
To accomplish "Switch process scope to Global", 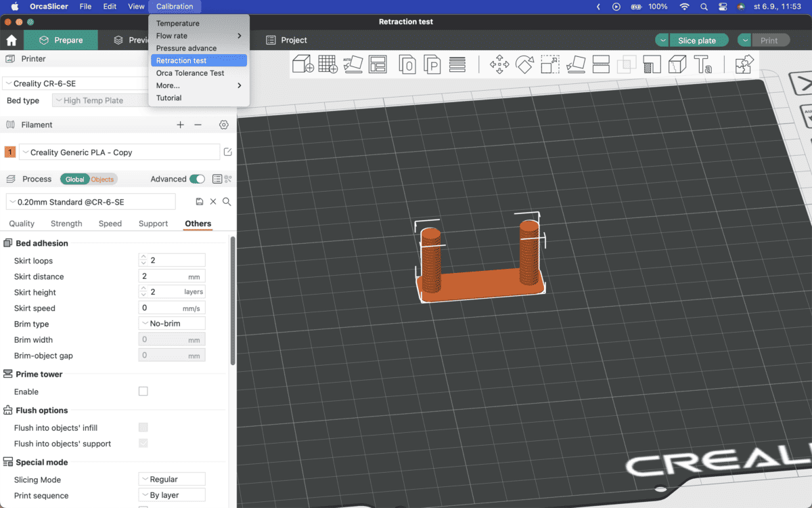I will [x=75, y=179].
